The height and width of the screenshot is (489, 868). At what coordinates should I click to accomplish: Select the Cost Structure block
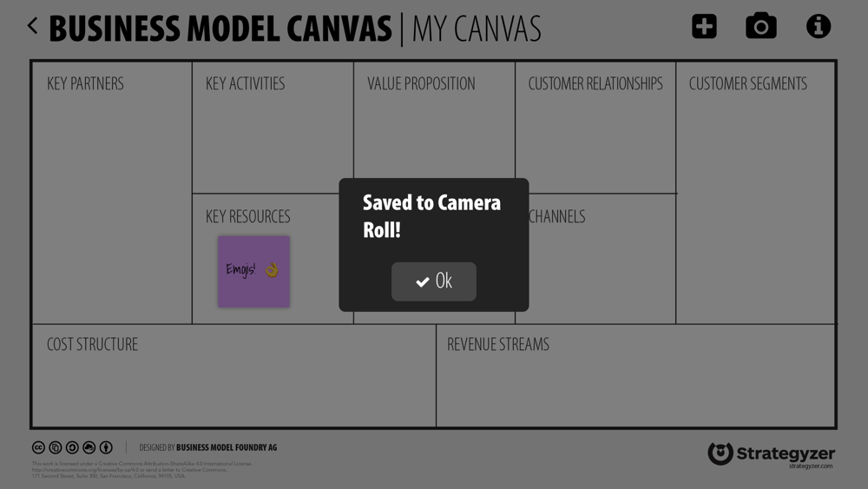pos(234,375)
